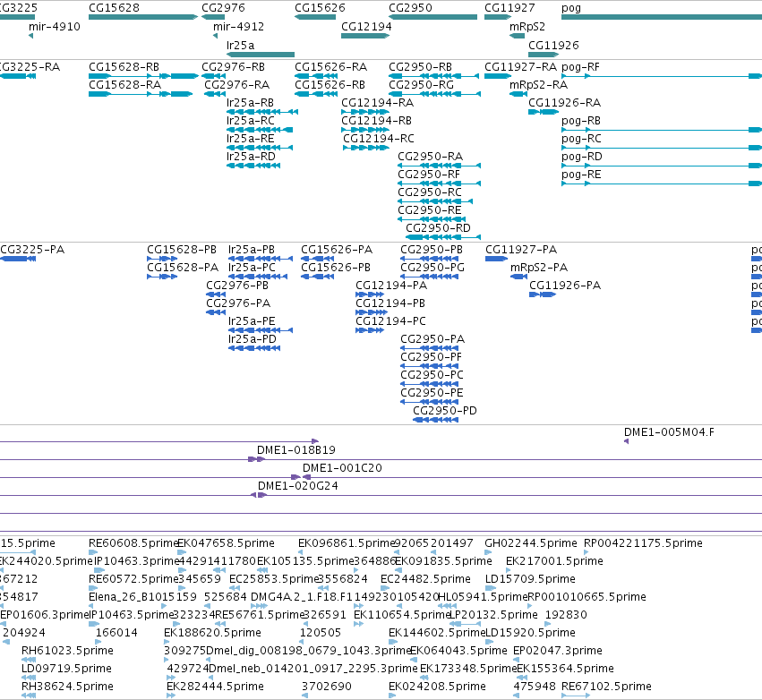This screenshot has width=762, height=700.
Task: Open transcript CG11927-RA
Action: (520, 66)
